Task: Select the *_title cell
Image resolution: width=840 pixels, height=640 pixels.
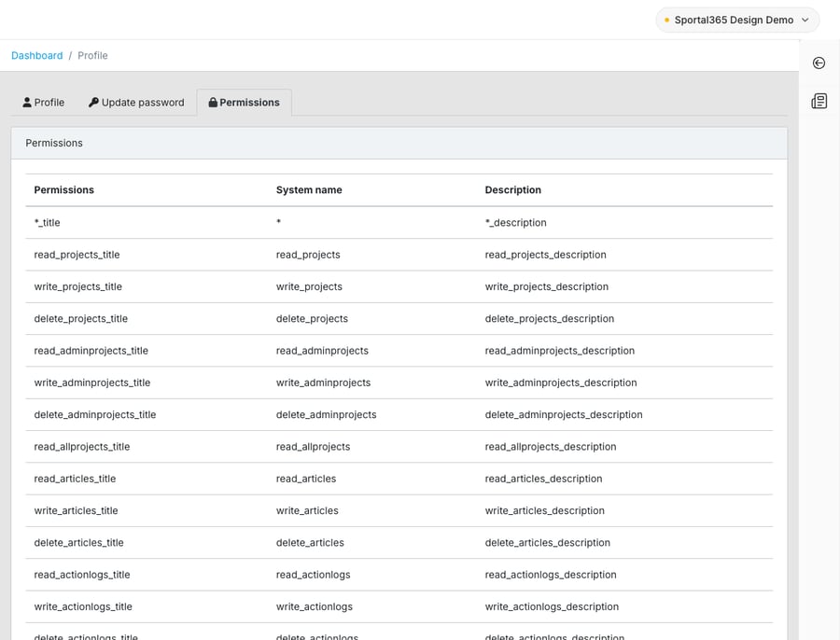Action: 147,223
